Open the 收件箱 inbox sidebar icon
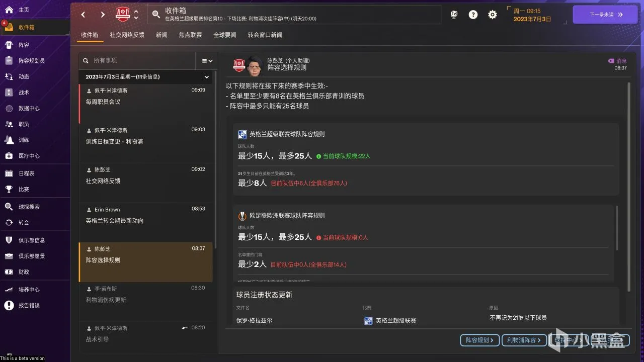Viewport: 644px width, 362px height. pos(9,27)
